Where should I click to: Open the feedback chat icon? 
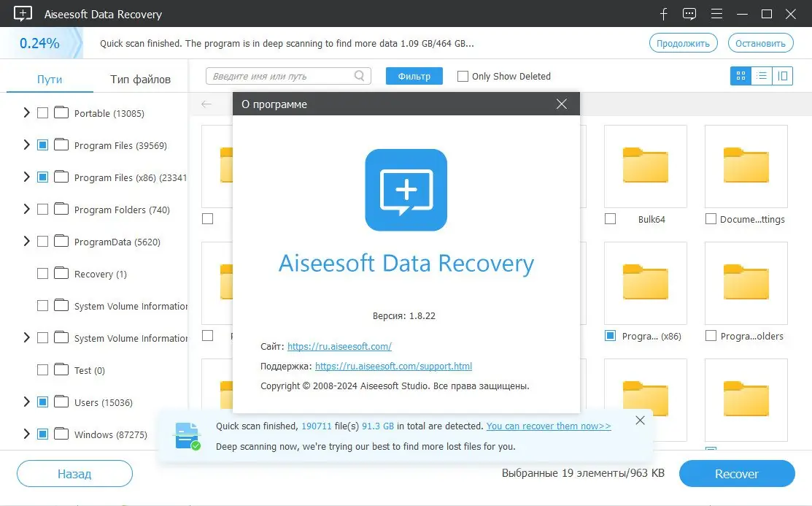click(x=689, y=14)
